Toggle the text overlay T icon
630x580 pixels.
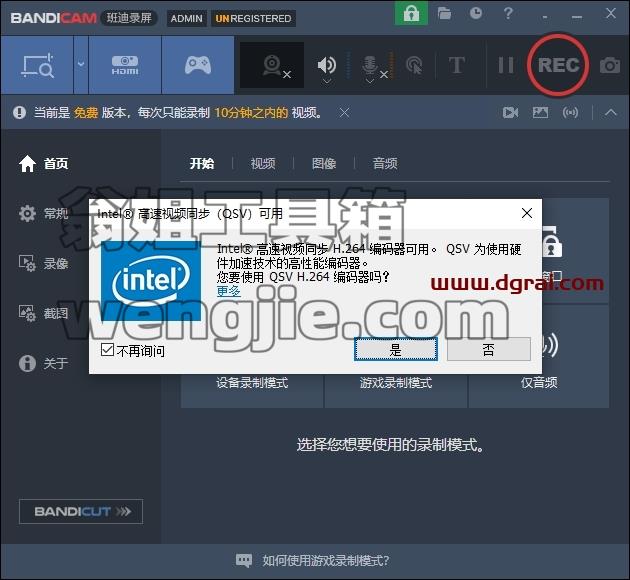(457, 65)
